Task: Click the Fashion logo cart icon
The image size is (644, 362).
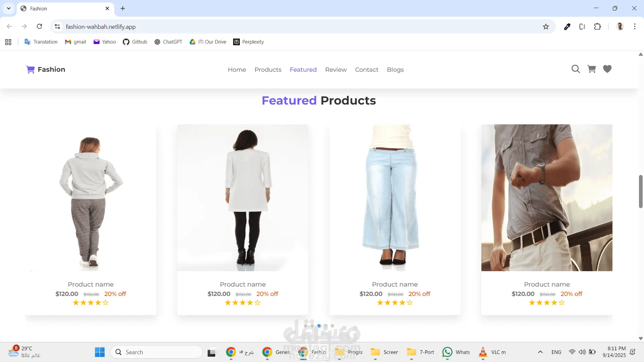Action: (x=30, y=69)
